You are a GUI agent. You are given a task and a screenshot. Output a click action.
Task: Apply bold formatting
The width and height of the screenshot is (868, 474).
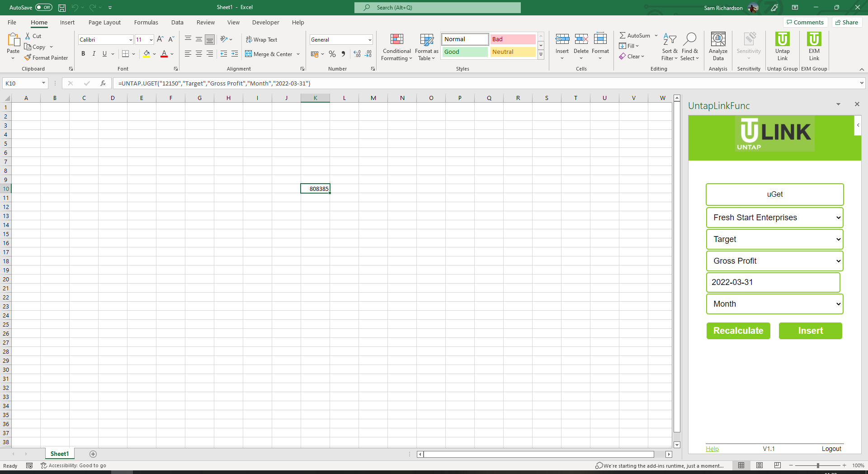pyautogui.click(x=83, y=54)
